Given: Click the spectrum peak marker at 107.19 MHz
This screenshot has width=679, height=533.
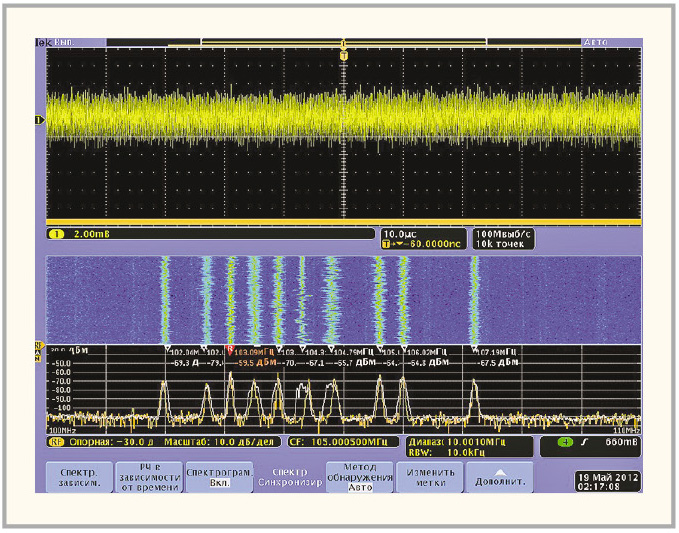Looking at the screenshot, I should click(x=474, y=349).
